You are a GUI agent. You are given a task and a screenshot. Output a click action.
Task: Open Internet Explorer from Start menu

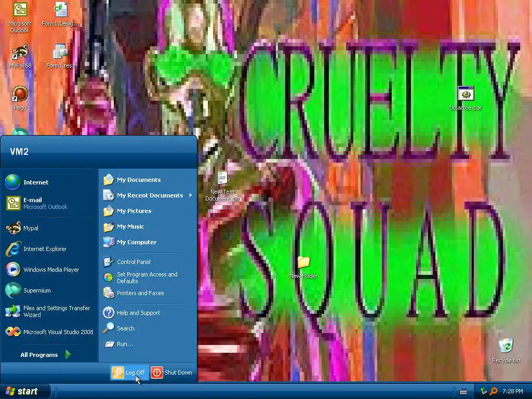tap(49, 249)
